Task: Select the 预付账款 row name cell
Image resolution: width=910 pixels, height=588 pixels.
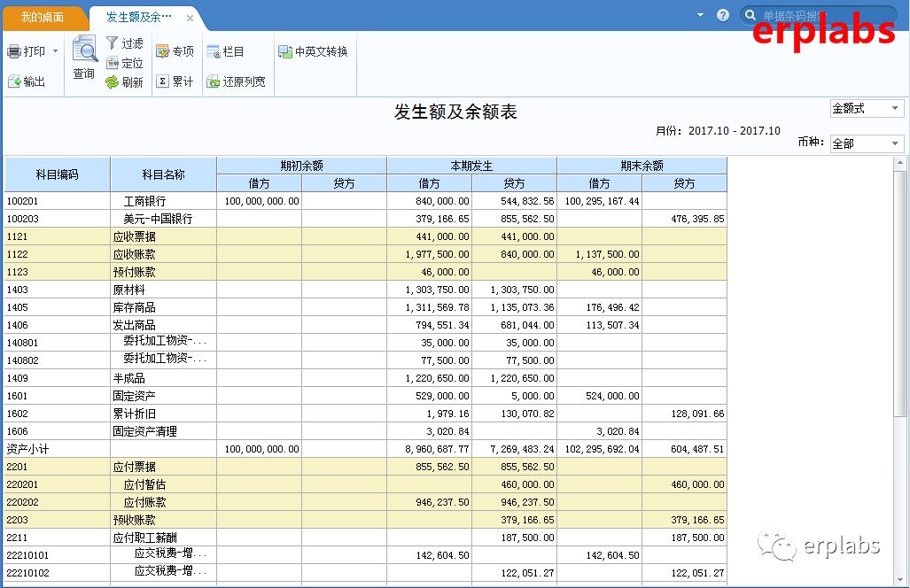Action: 164,272
